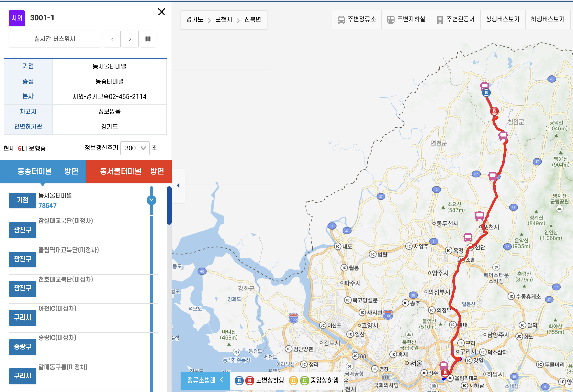The width and height of the screenshot is (573, 392).
Task: Expand the 동서울터미널 stop chevron
Action: 151,200
